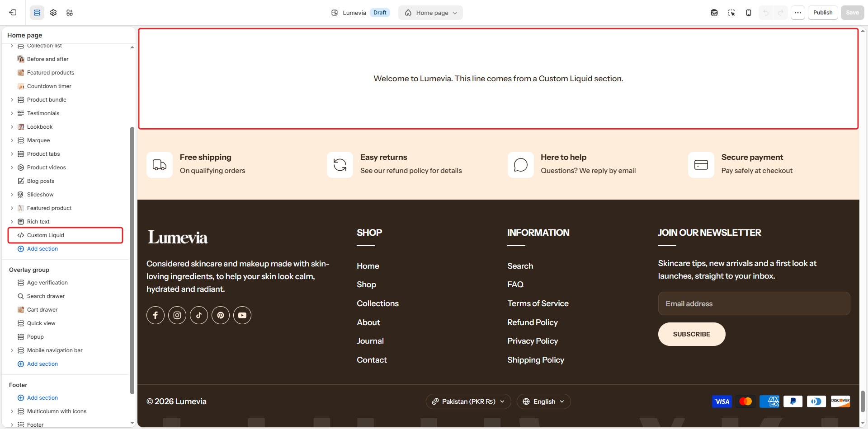Image resolution: width=868 pixels, height=429 pixels.
Task: Open theme settings gear icon
Action: coord(53,13)
